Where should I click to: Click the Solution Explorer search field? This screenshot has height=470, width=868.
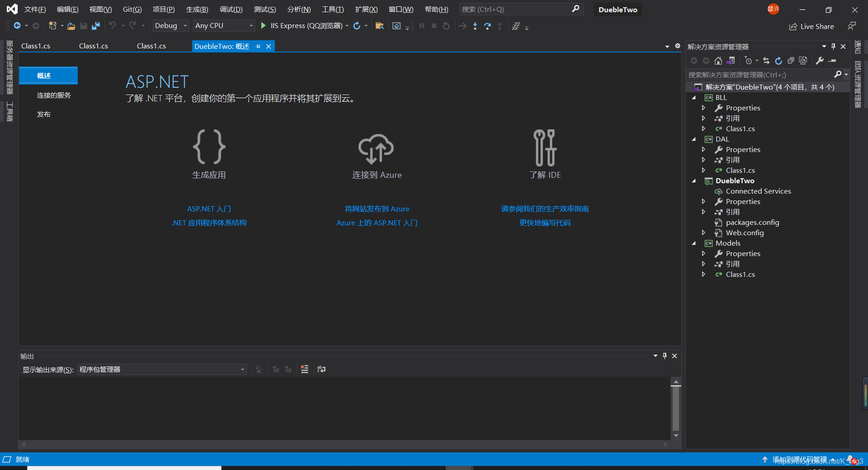[x=767, y=75]
